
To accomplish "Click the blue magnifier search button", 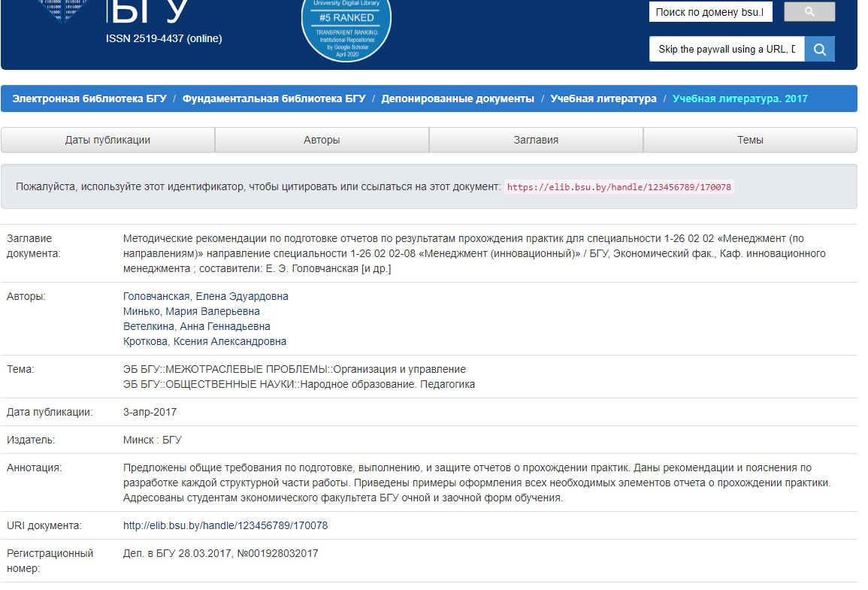I will (x=820, y=50).
